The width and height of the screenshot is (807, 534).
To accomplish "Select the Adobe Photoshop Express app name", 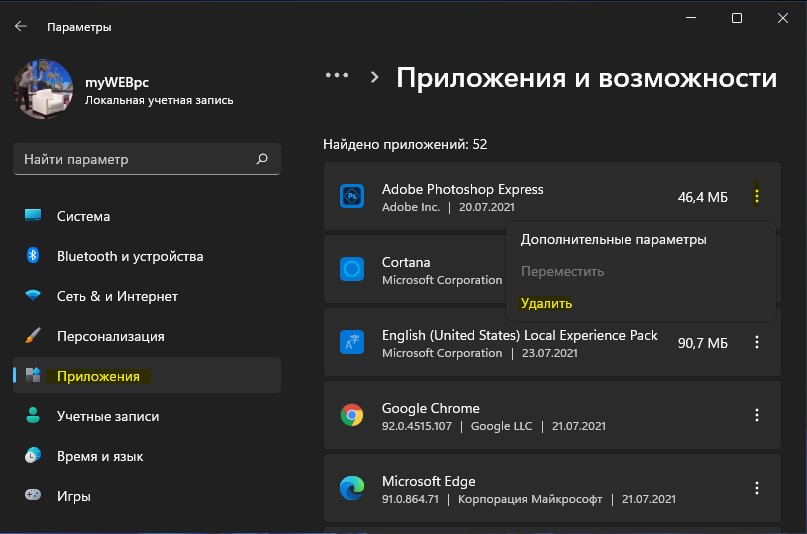I will (463, 189).
